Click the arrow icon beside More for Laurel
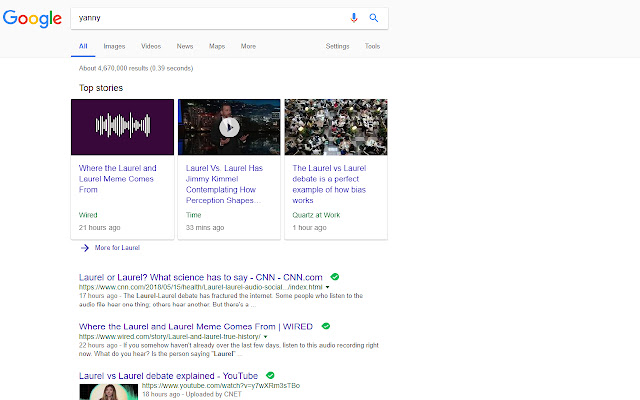The image size is (640, 400). pos(84,248)
